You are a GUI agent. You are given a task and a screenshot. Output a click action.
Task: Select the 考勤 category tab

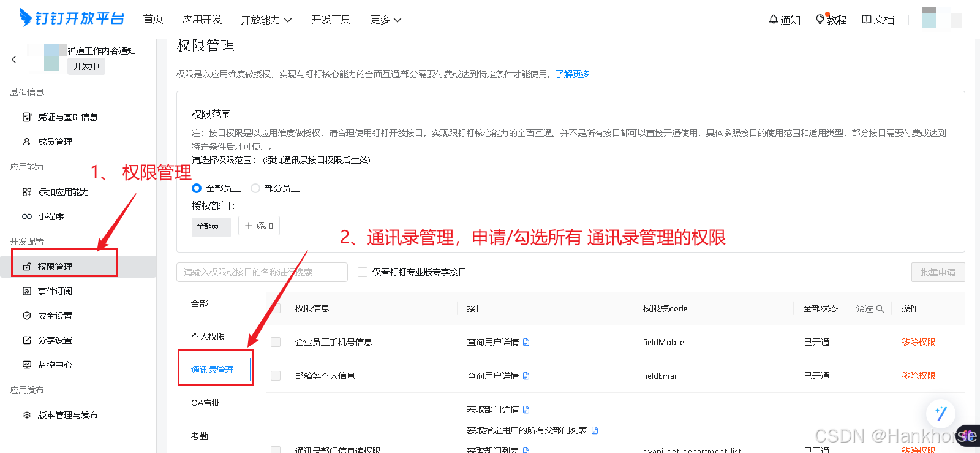pos(200,436)
